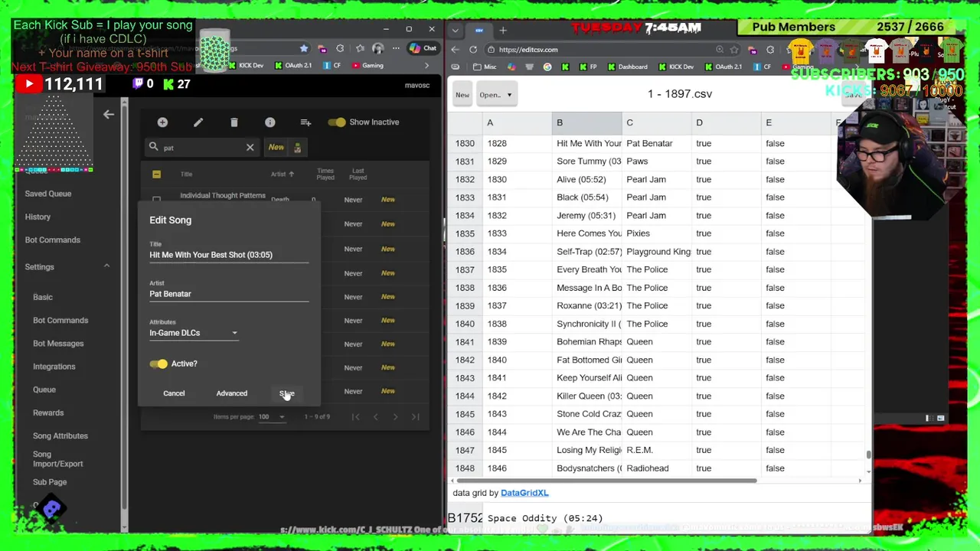Go to the last page of the song list

[415, 417]
